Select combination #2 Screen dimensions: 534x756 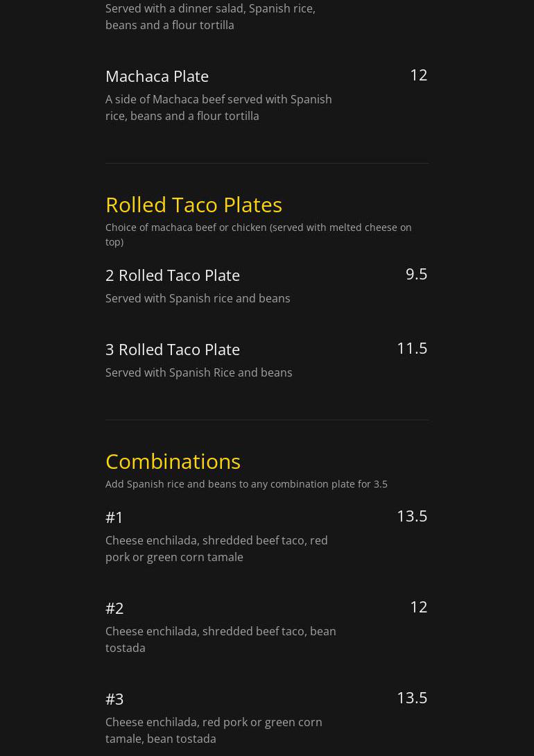click(114, 608)
